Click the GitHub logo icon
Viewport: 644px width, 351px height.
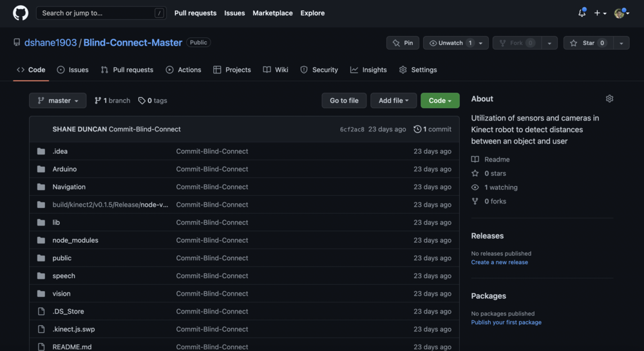pos(21,13)
